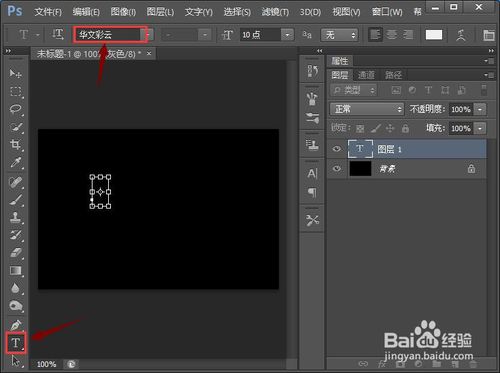Select the History Brush tool
This screenshot has height=373, width=500.
point(15,235)
